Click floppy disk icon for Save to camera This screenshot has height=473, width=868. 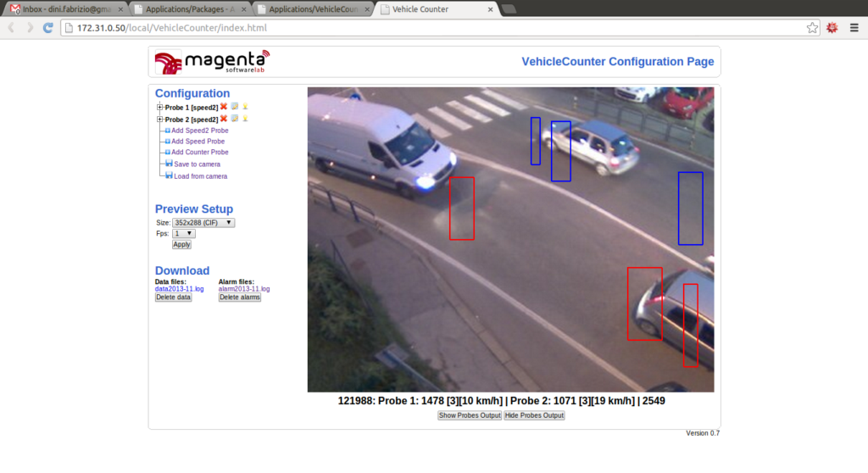[169, 164]
